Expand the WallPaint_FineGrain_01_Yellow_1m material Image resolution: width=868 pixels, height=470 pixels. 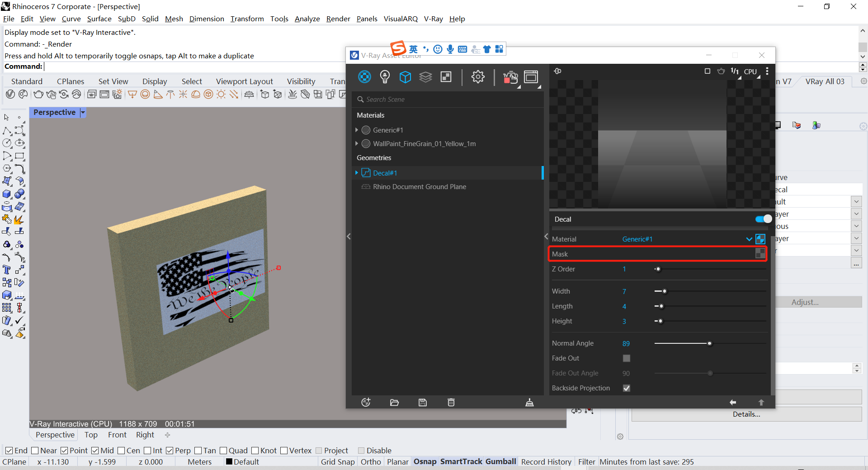(x=357, y=143)
